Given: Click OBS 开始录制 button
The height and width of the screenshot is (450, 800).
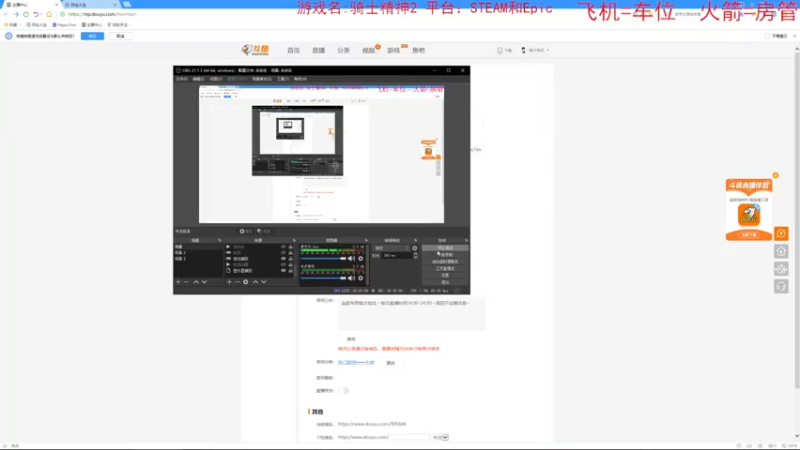Looking at the screenshot, I should coord(445,255).
